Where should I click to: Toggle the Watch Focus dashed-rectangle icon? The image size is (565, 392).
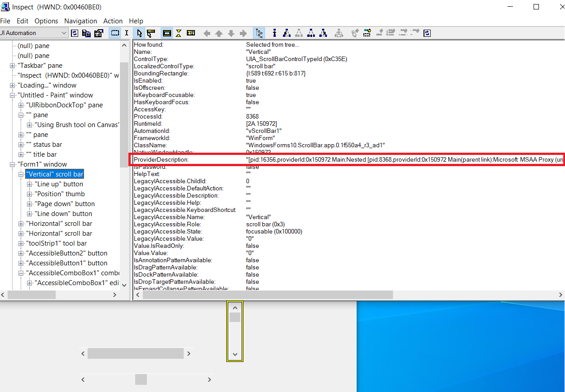[x=115, y=33]
